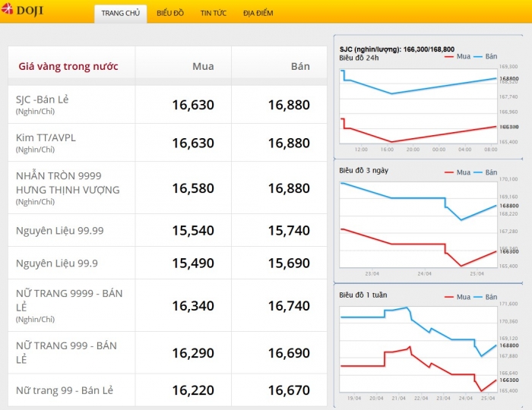
Task: Select the Kim TT/AVPL price row
Action: click(x=167, y=143)
